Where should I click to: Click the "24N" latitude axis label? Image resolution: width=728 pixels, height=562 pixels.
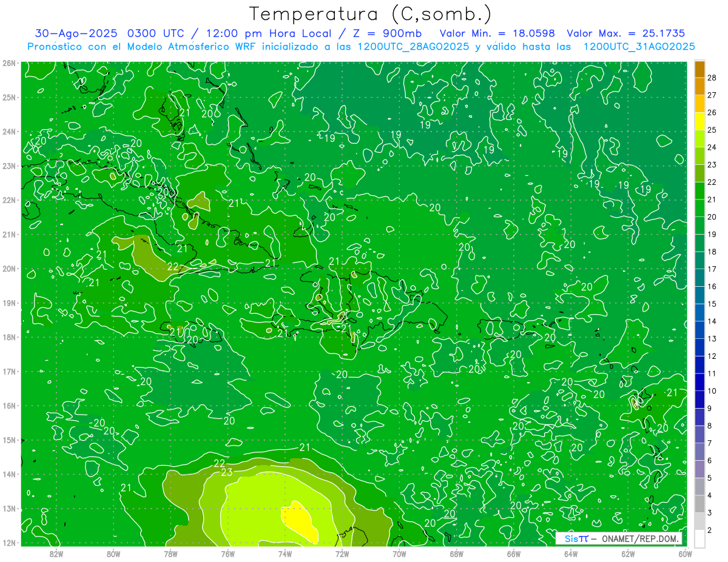coord(9,132)
